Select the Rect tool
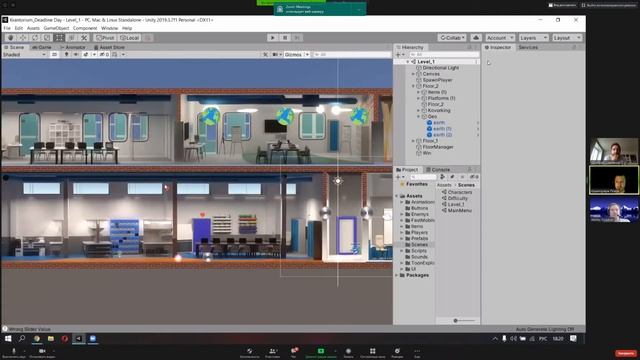Image resolution: width=640 pixels, height=360 pixels. [x=60, y=38]
